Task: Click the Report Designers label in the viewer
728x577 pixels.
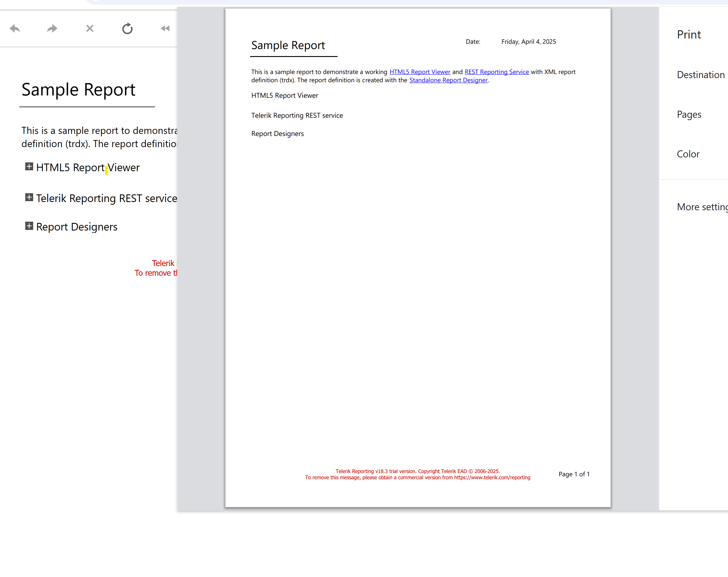Action: (77, 227)
